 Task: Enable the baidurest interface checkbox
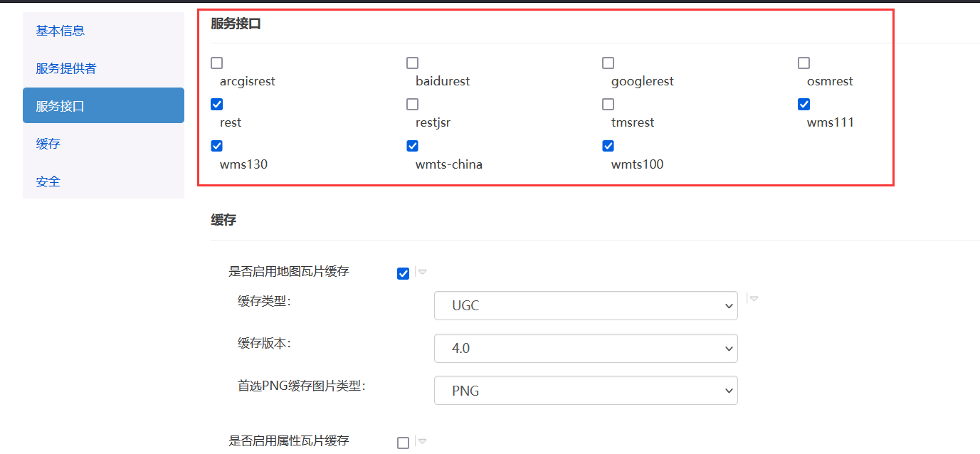(413, 63)
